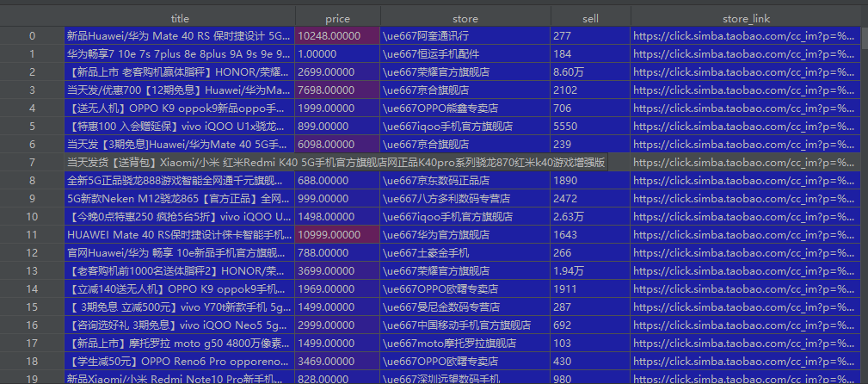
Task: Click store cell 土豪金手机
Action: click(x=465, y=253)
